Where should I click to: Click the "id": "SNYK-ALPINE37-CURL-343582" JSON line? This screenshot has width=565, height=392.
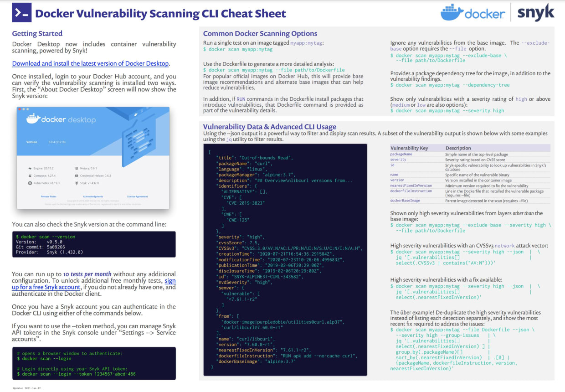pyautogui.click(x=260, y=276)
